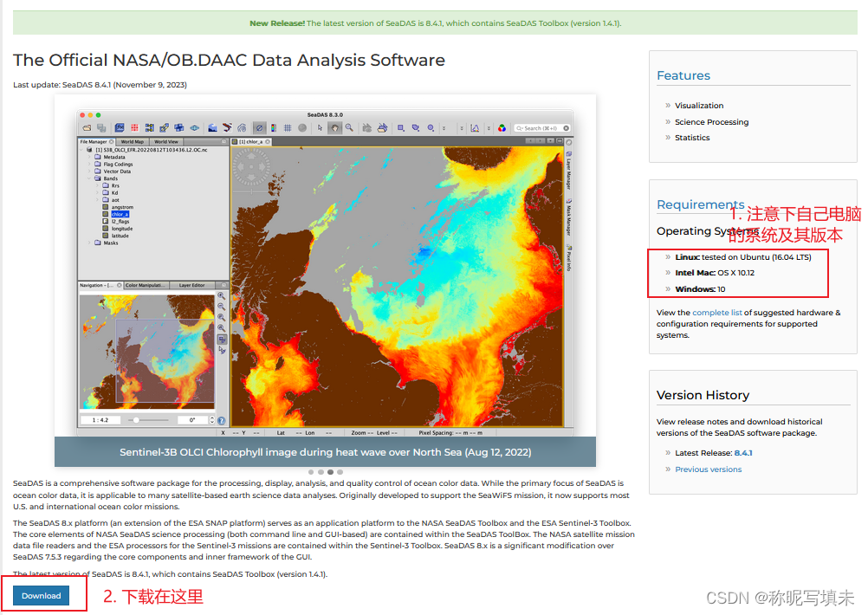Open the Previous versions link
The height and width of the screenshot is (615, 868).
click(x=708, y=469)
